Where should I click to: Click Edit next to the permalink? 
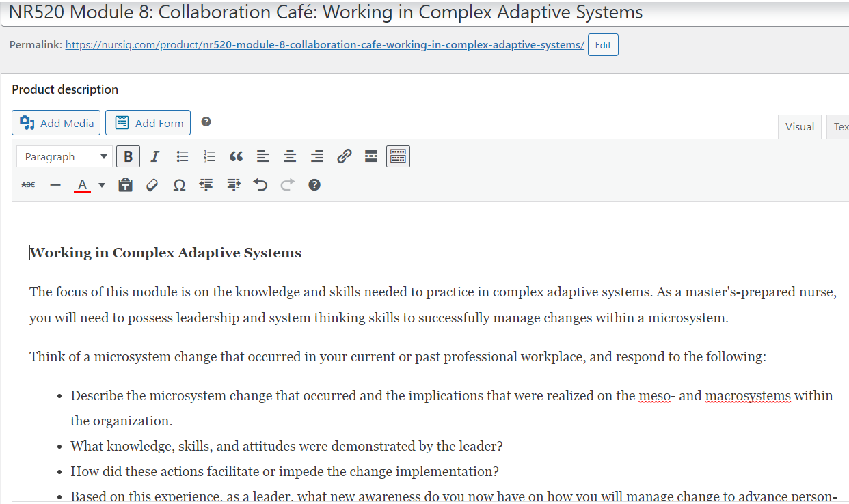(x=603, y=45)
